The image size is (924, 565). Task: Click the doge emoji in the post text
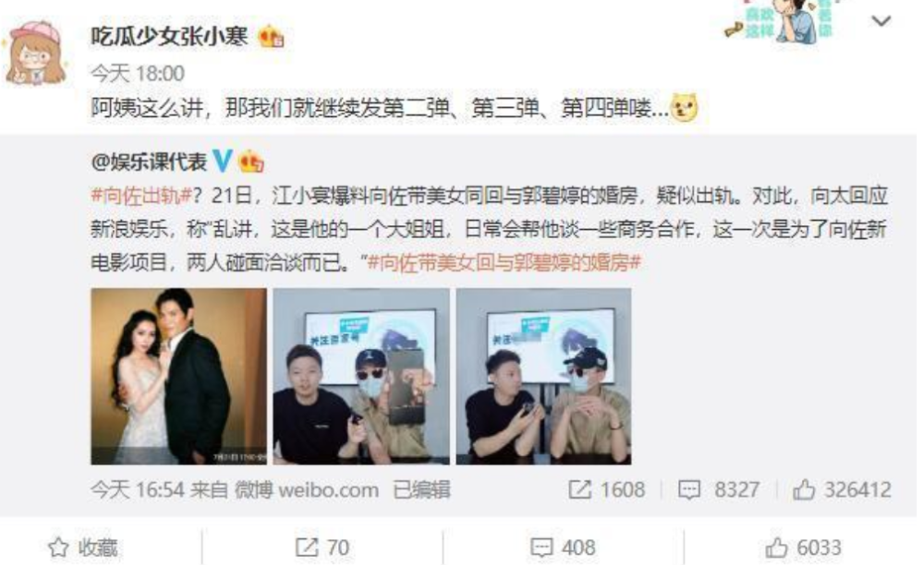coord(684,108)
